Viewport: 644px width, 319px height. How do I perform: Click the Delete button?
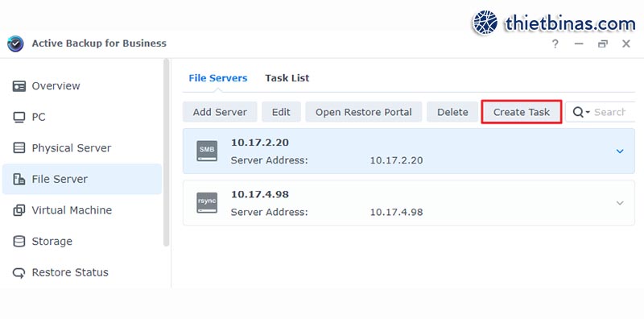452,112
